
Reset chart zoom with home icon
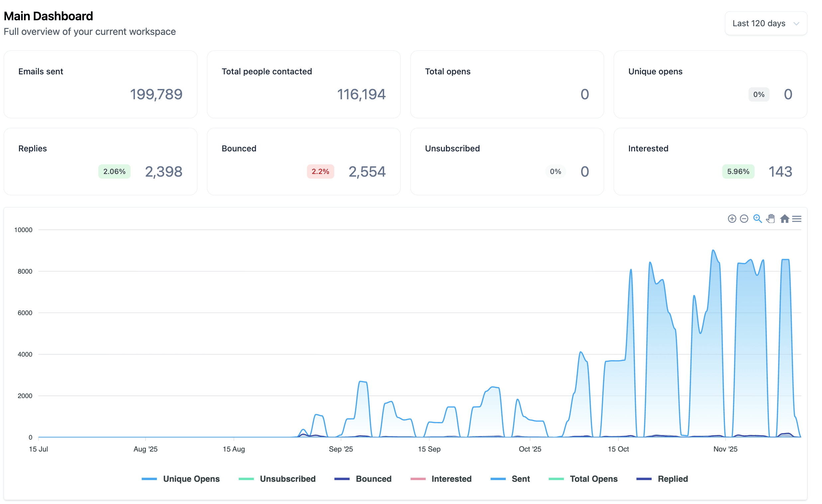[x=784, y=219]
